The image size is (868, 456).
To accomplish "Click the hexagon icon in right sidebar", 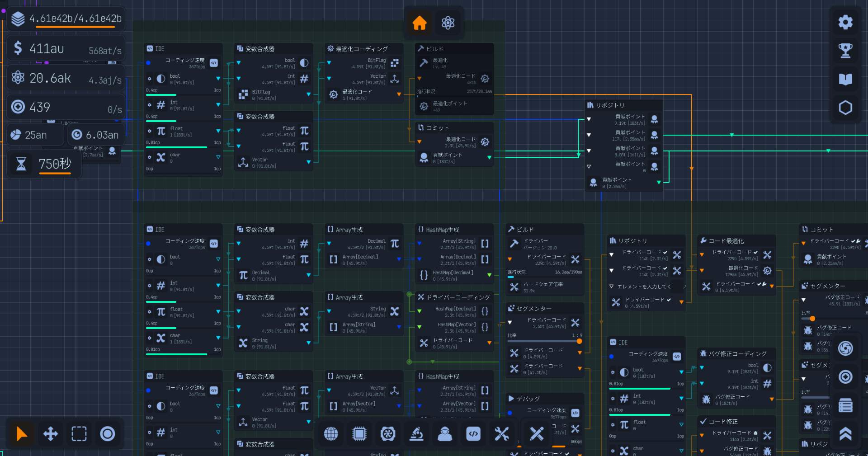I will click(845, 108).
